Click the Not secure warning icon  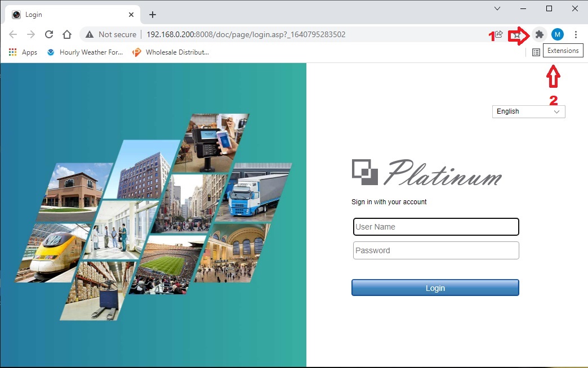[x=90, y=34]
